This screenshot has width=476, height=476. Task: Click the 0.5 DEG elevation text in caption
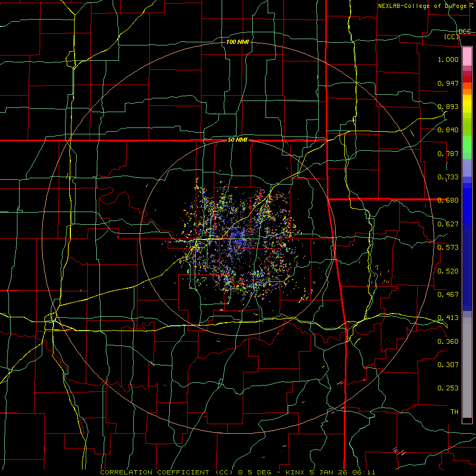(x=254, y=472)
